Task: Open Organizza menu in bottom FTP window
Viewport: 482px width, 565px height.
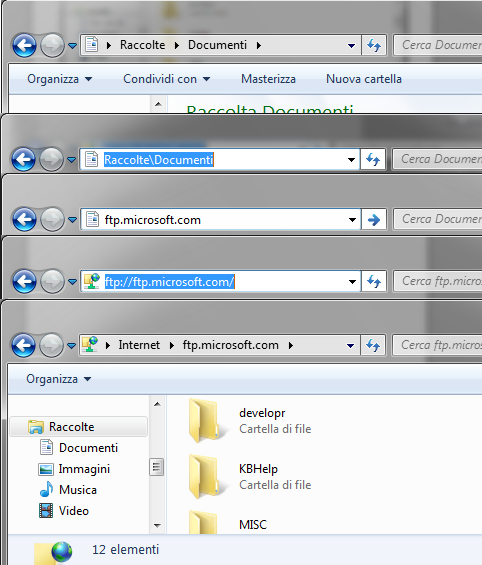Action: 58,379
